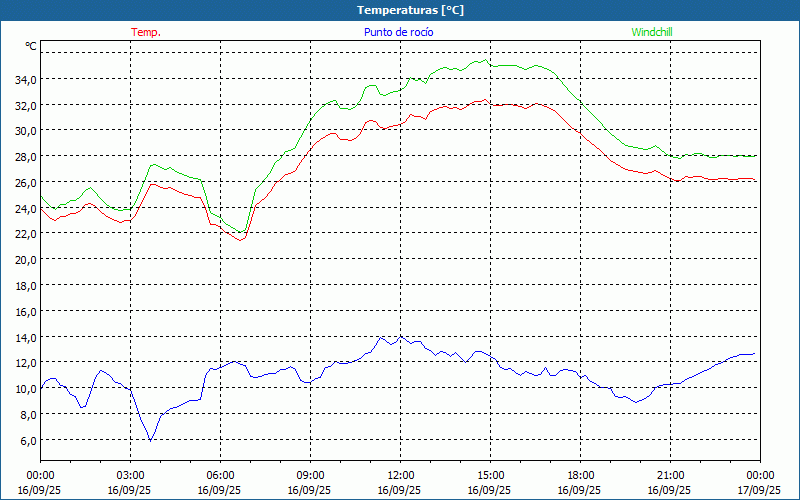Select the red 'Temp.' legend label
Screen dimensions: 800x500
[x=146, y=32]
